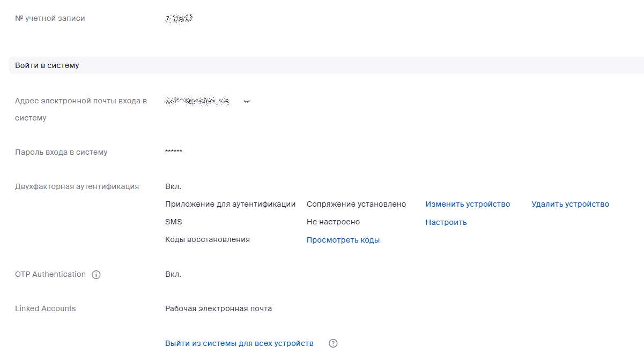Click the Двухфакторная аутентификация label
This screenshot has width=644, height=362.
pyautogui.click(x=77, y=186)
